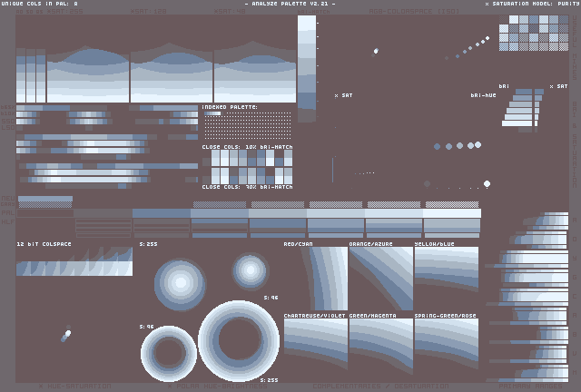Image resolution: width=581 pixels, height=392 pixels.
Task: Click the indexed palette dotted grid
Action: tap(247, 126)
